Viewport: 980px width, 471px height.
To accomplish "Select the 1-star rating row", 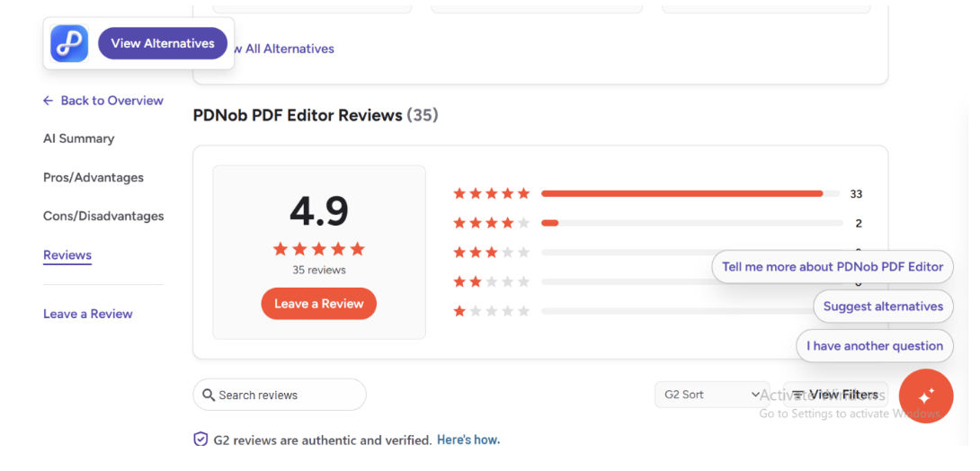I will [x=491, y=311].
